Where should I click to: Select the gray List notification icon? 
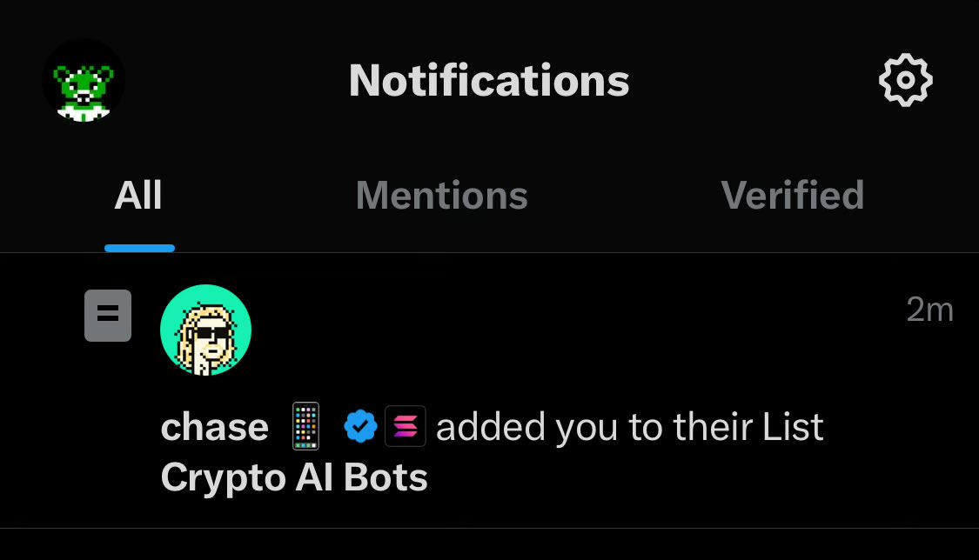(x=108, y=315)
